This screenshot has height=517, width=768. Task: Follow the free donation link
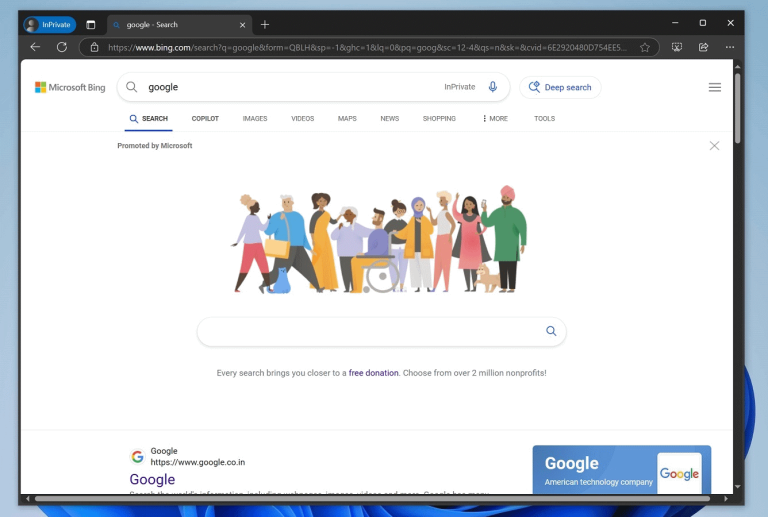click(373, 373)
